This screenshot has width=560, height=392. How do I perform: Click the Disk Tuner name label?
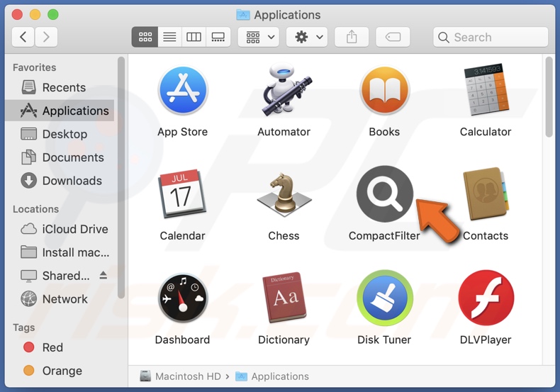pos(384,340)
